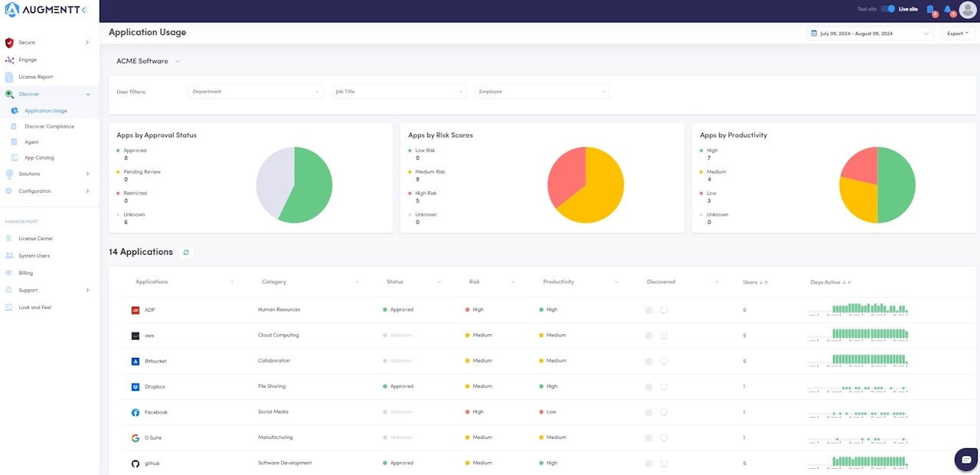Image resolution: width=980 pixels, height=475 pixels.
Task: Sort the Users column
Action: point(756,282)
